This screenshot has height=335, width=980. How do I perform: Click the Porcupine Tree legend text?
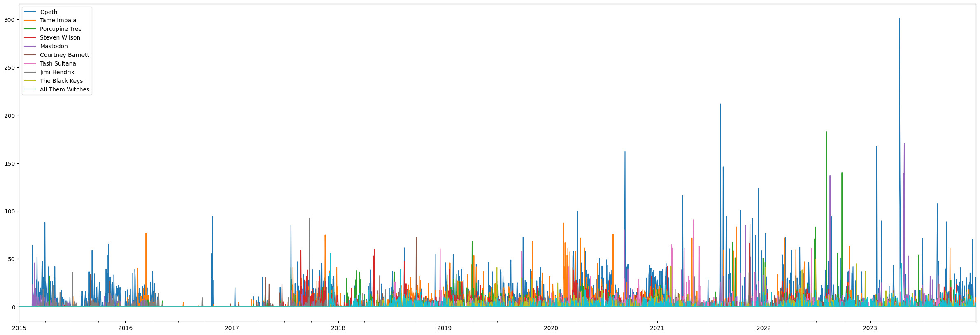(61, 29)
